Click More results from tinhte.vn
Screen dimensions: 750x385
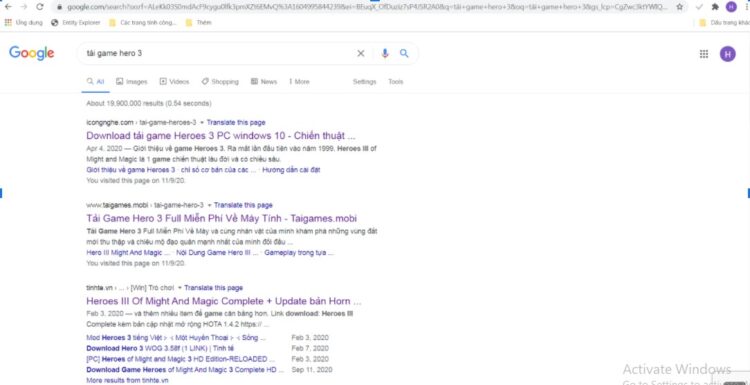(127, 381)
